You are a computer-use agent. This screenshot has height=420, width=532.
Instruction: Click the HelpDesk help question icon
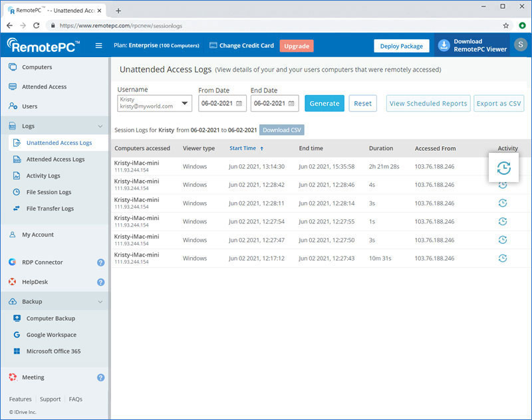(100, 282)
